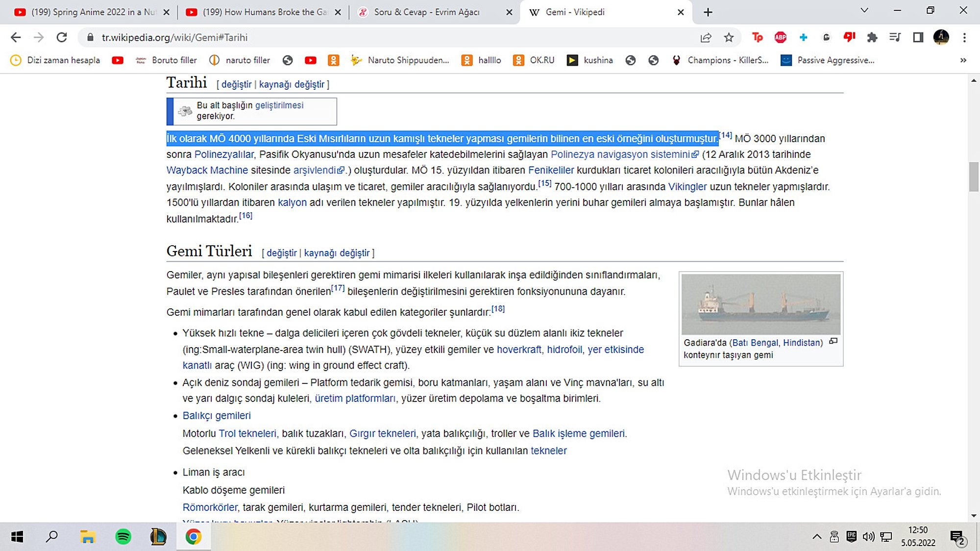The width and height of the screenshot is (980, 551).
Task: Click the container ship thumbnail image
Action: point(760,304)
